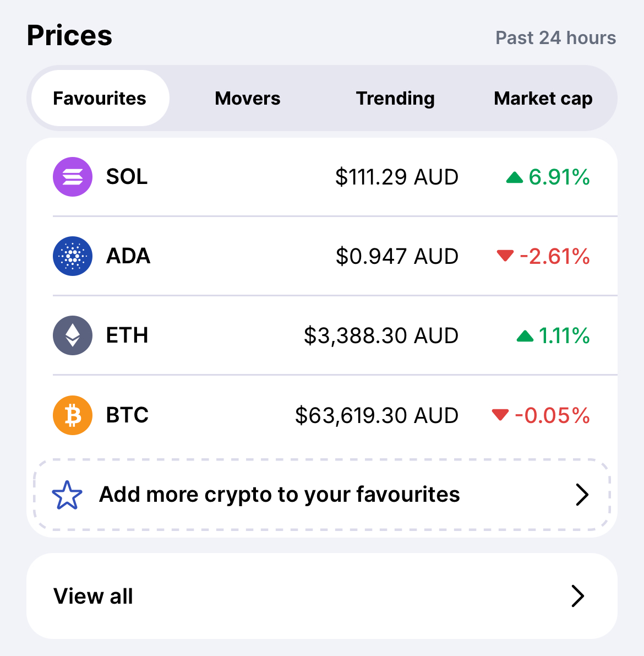Tap the blue Cardano ADA icon
The width and height of the screenshot is (644, 656).
pyautogui.click(x=72, y=256)
